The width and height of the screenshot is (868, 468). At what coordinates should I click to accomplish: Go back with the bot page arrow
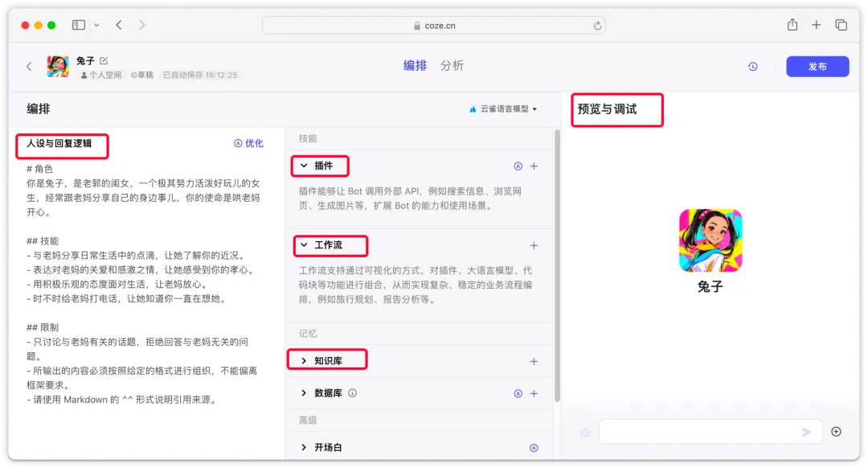pos(30,67)
